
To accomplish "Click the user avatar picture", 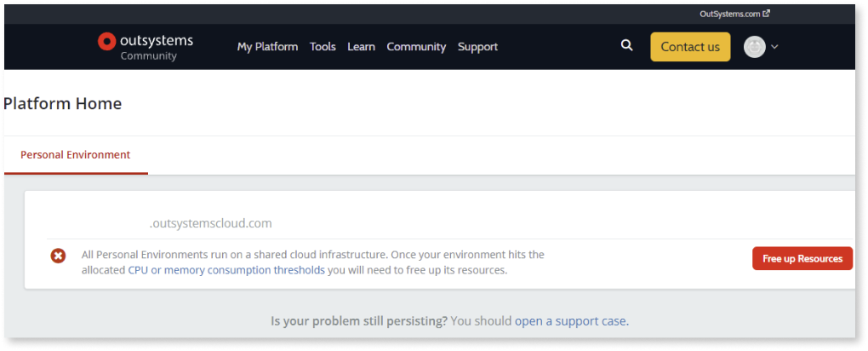I will tap(755, 47).
